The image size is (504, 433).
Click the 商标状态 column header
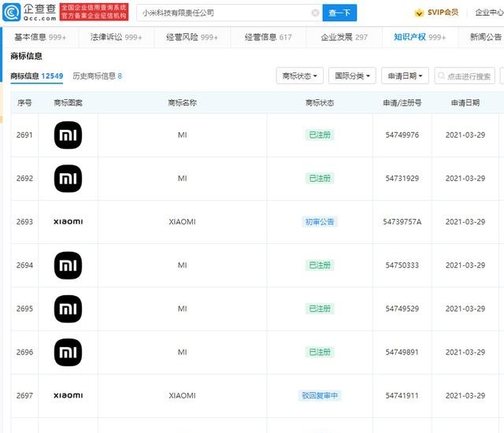tap(320, 103)
